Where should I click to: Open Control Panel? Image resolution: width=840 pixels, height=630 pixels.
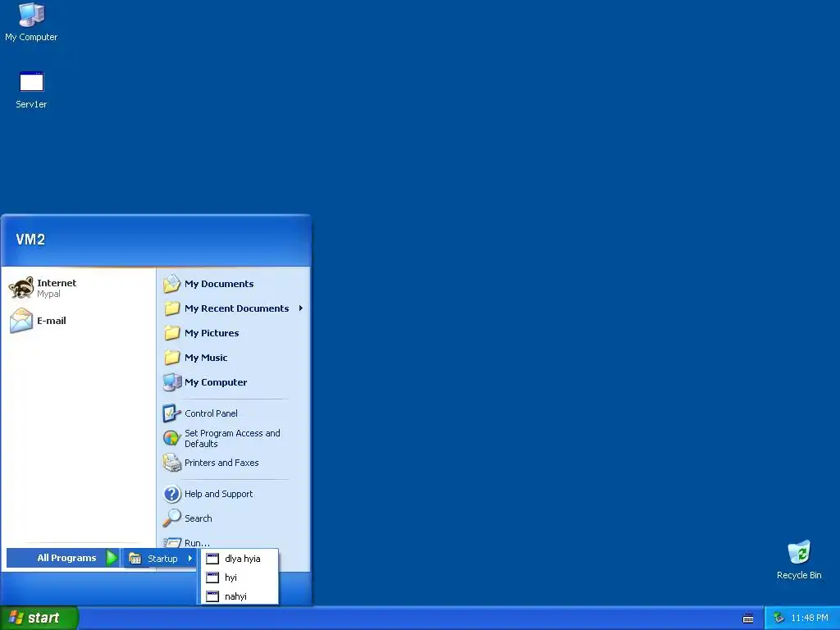[x=233, y=413]
